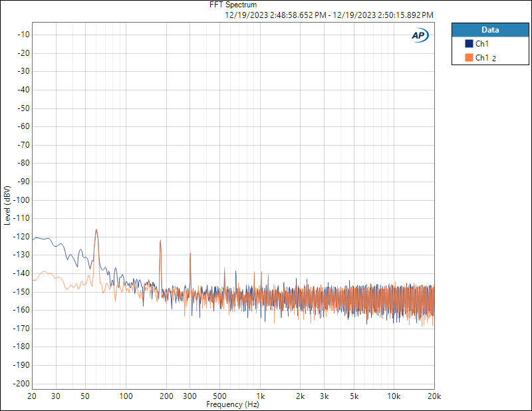
Task: Click the dark blue Ch1 color swatch
Action: click(x=469, y=43)
